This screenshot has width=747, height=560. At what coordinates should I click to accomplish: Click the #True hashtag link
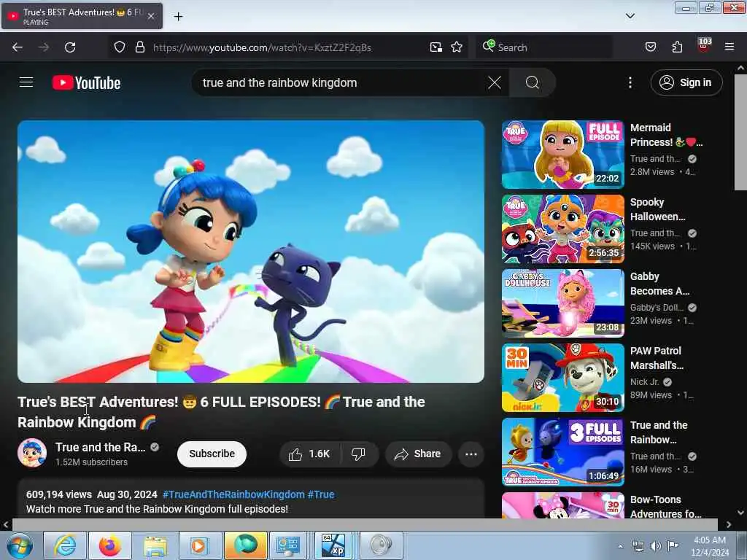(321, 494)
